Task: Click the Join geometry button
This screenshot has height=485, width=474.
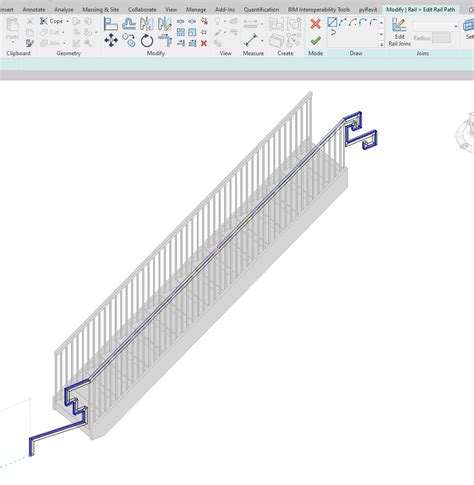Action: [50, 43]
